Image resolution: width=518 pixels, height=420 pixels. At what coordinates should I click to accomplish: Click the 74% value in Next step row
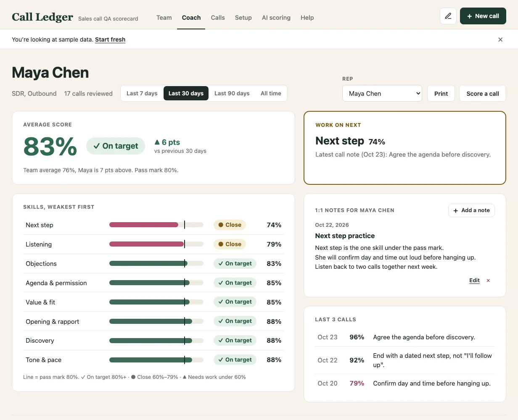click(x=274, y=225)
